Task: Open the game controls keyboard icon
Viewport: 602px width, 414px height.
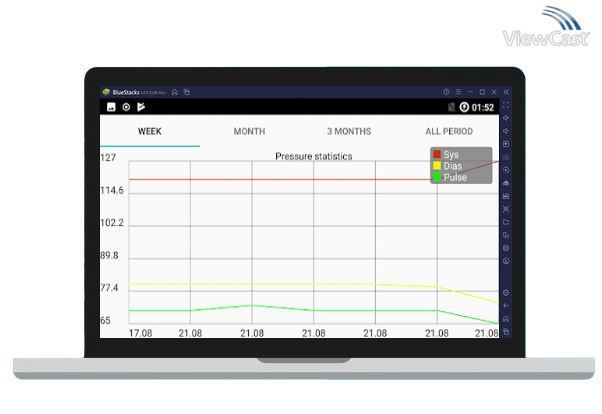Action: [x=506, y=157]
